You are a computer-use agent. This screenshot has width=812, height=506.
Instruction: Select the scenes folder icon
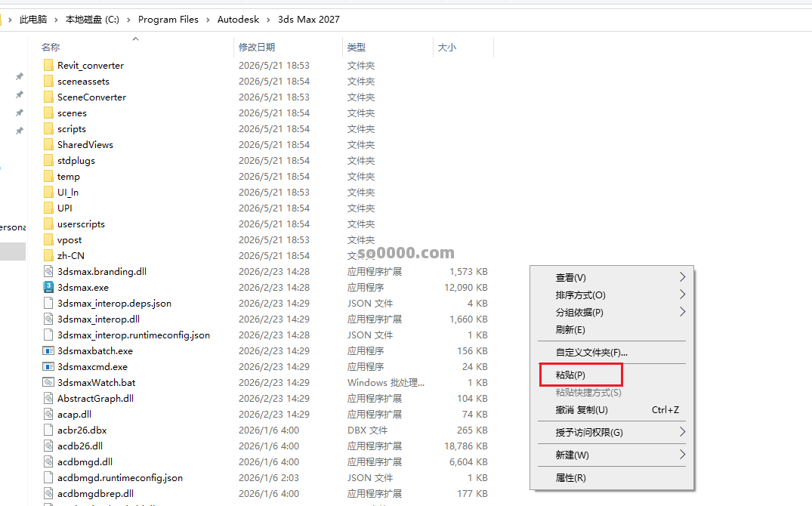point(48,113)
